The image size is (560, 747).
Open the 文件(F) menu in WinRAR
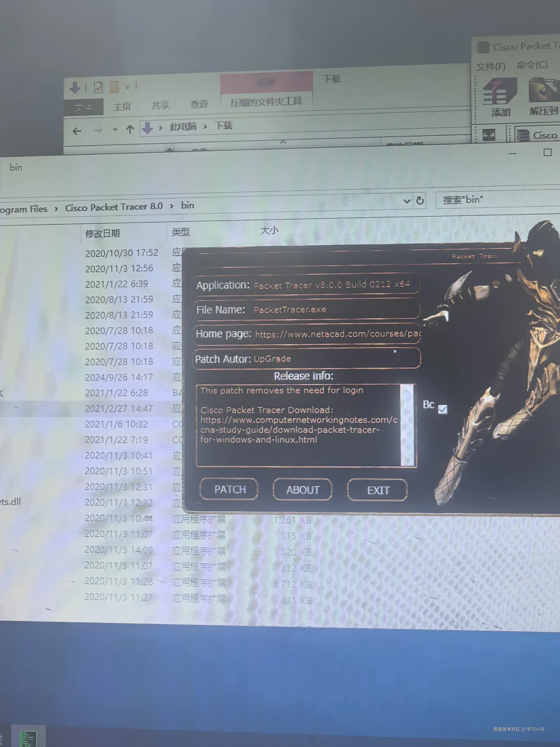(491, 66)
